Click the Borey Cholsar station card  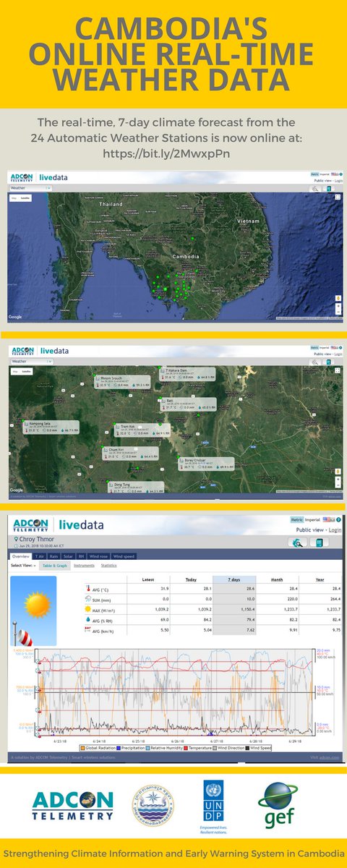(206, 464)
